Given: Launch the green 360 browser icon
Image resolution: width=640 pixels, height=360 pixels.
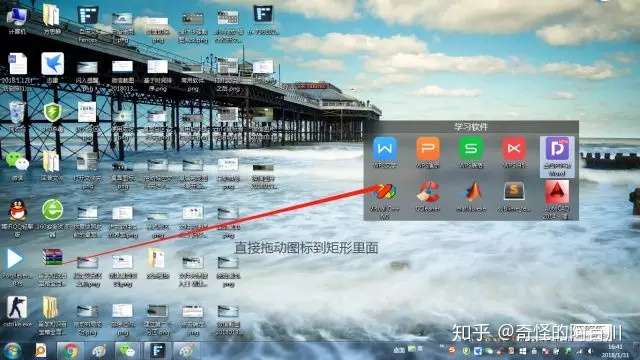Looking at the screenshot, I should (x=52, y=210).
